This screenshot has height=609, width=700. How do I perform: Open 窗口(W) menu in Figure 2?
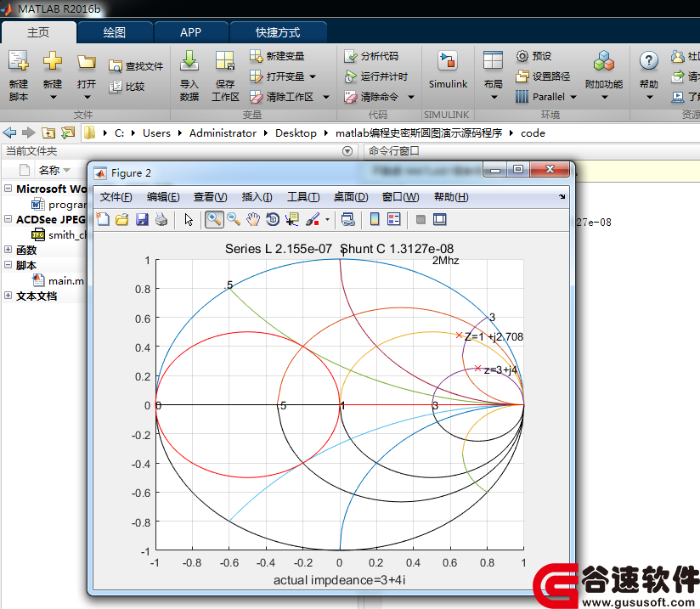tap(400, 197)
